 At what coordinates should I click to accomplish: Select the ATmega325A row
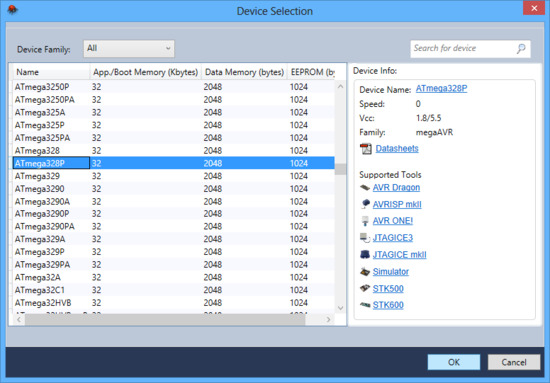tap(174, 112)
